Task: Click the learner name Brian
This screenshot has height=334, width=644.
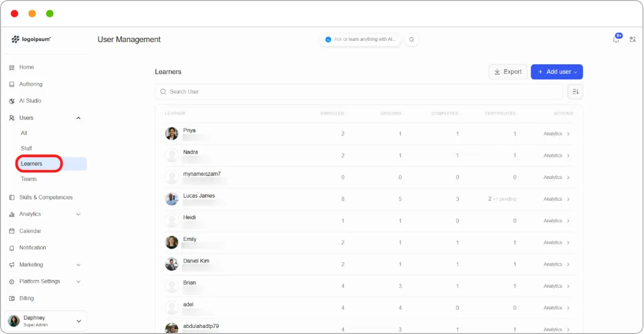Action: click(189, 283)
